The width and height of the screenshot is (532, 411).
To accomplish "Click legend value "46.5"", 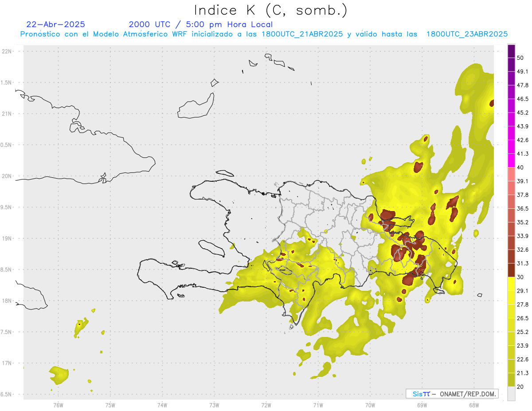I will click(x=523, y=99).
